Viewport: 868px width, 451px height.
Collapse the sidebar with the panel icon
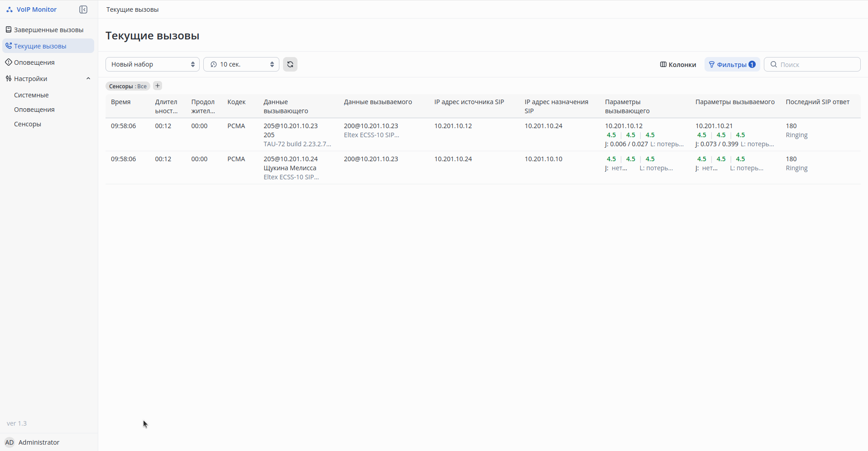pyautogui.click(x=83, y=10)
